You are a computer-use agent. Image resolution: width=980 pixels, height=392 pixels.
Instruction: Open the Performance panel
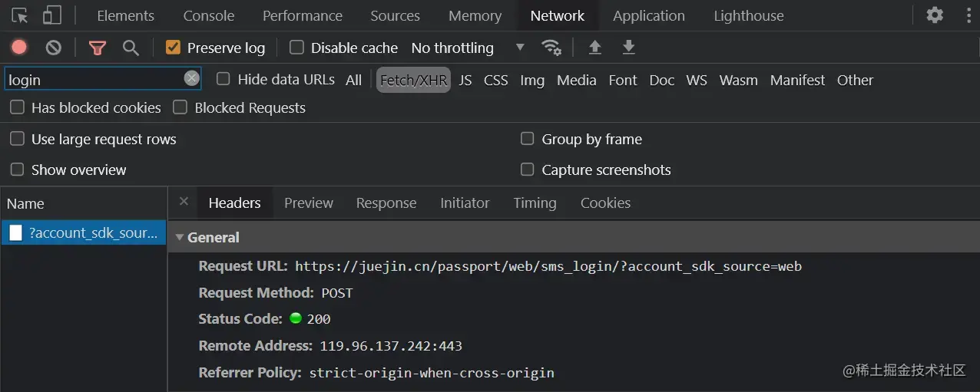click(303, 15)
